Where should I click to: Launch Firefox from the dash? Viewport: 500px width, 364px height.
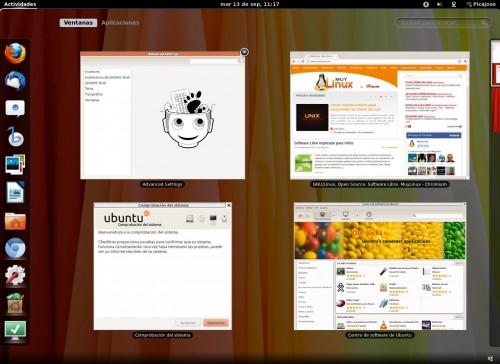[x=15, y=53]
